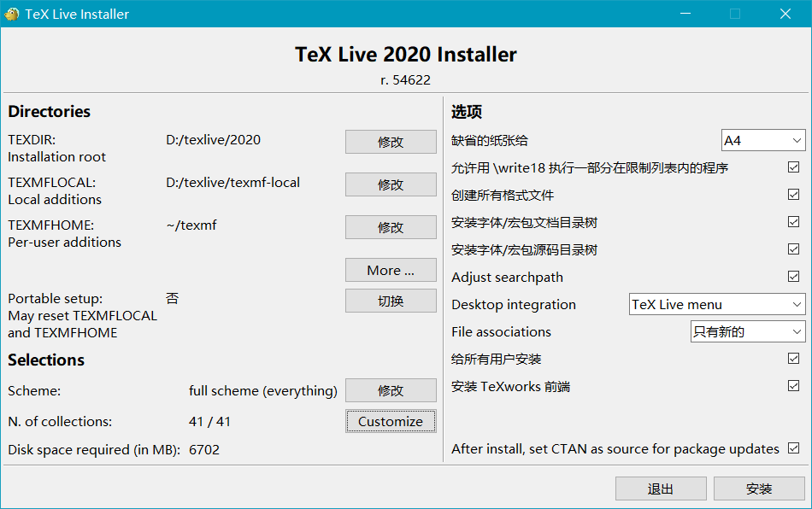Start installation with the 安装 button

click(758, 489)
